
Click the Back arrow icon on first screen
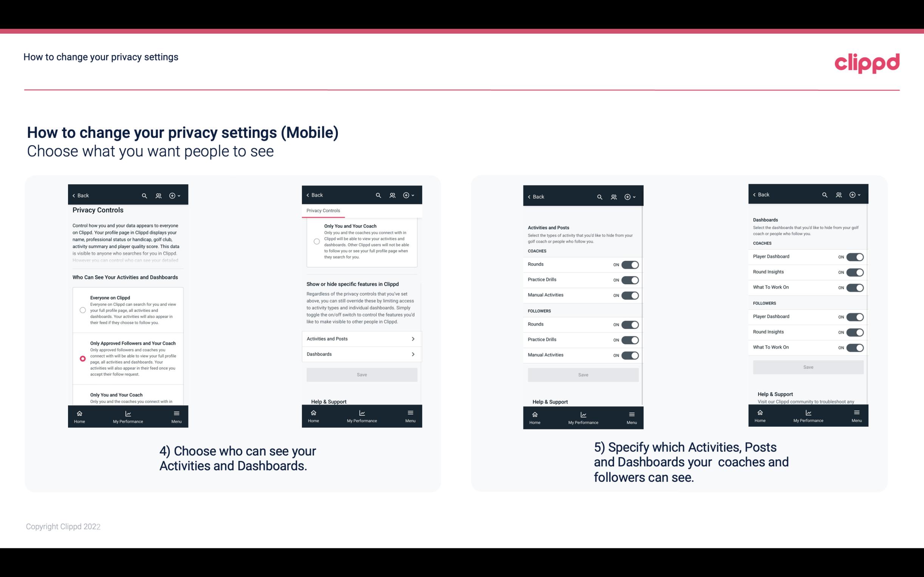74,195
